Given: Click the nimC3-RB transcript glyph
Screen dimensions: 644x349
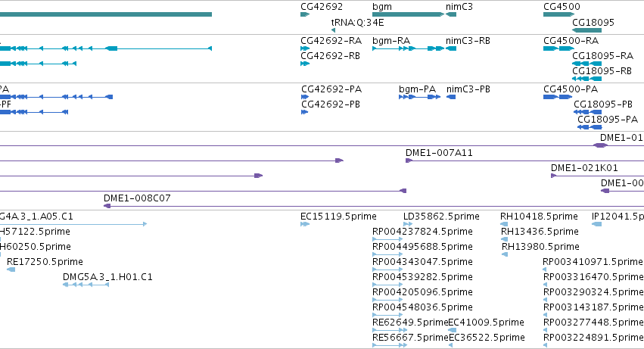Looking at the screenshot, I should pyautogui.click(x=451, y=48).
